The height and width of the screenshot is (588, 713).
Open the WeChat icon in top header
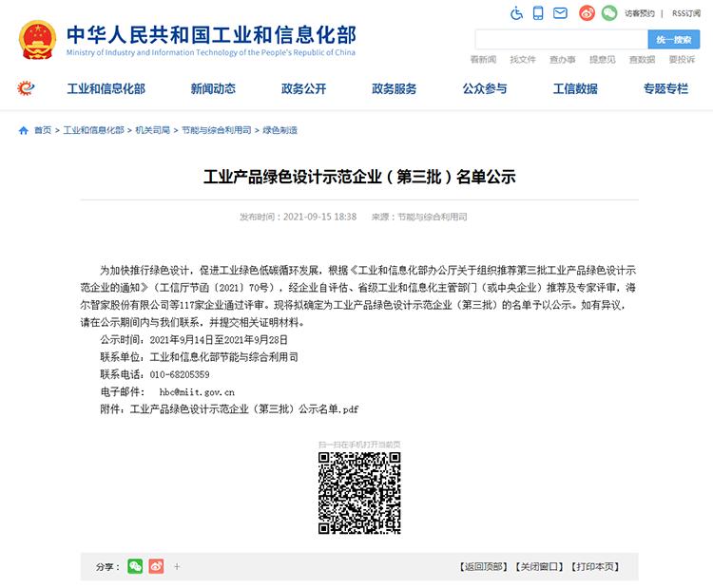click(x=608, y=13)
